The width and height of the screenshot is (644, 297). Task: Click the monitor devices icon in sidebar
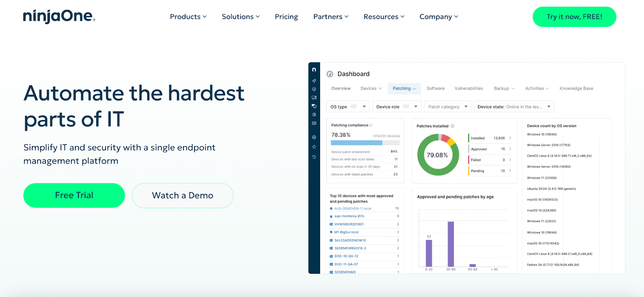(x=314, y=98)
